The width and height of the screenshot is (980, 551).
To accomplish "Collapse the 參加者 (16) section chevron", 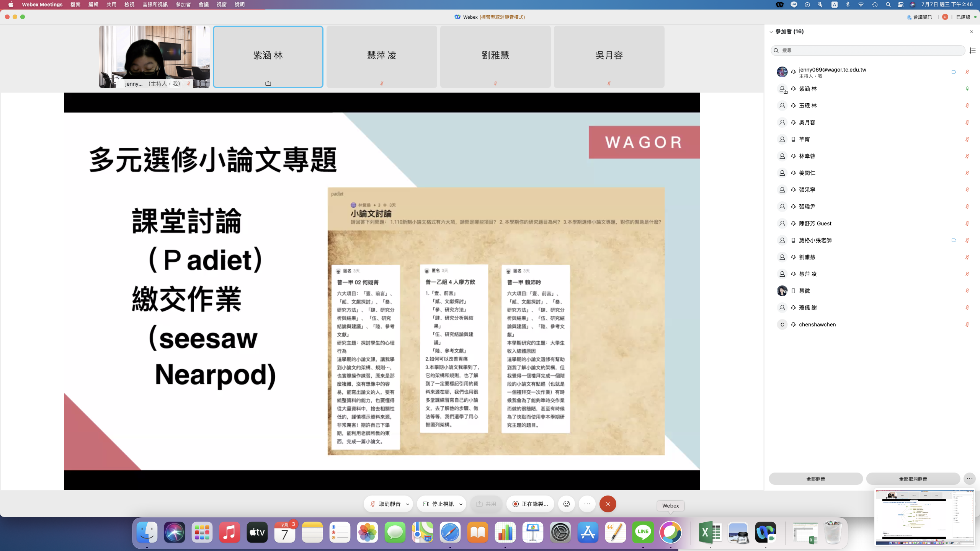I will pos(771,32).
